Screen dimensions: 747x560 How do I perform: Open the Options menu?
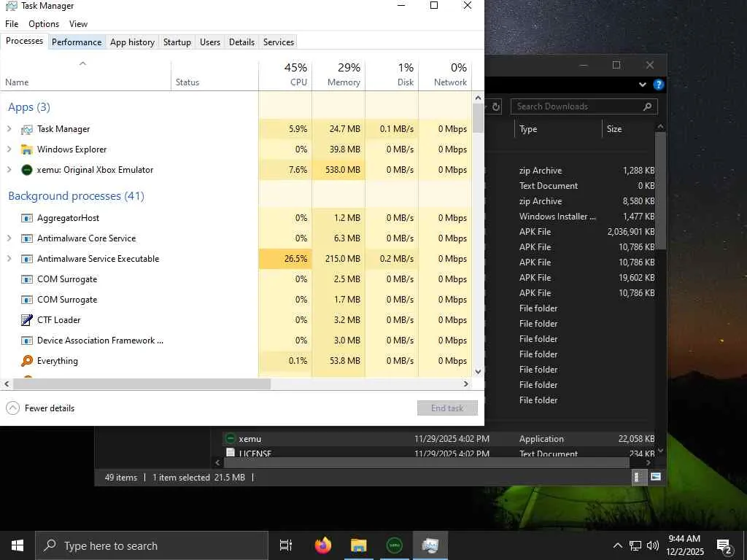click(x=44, y=24)
